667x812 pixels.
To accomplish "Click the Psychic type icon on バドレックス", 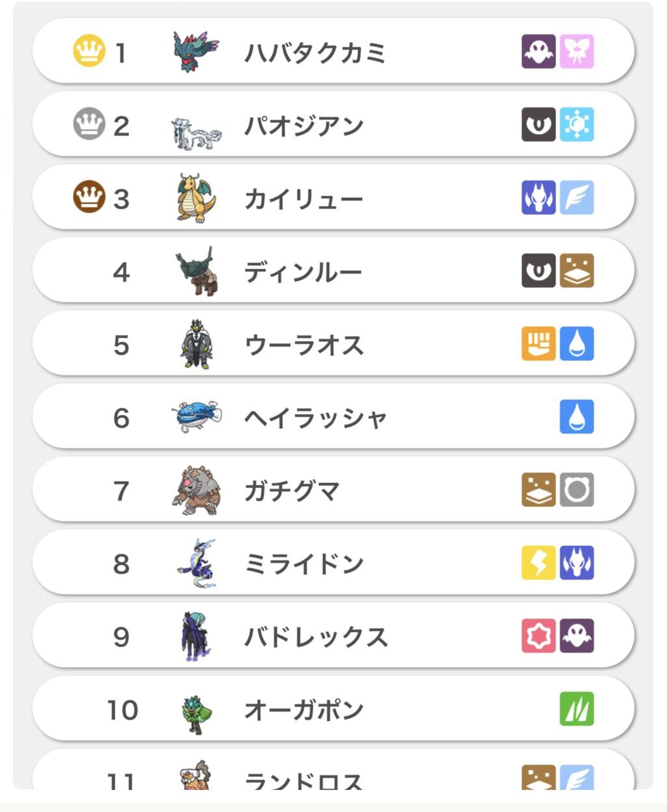I will 539,635.
